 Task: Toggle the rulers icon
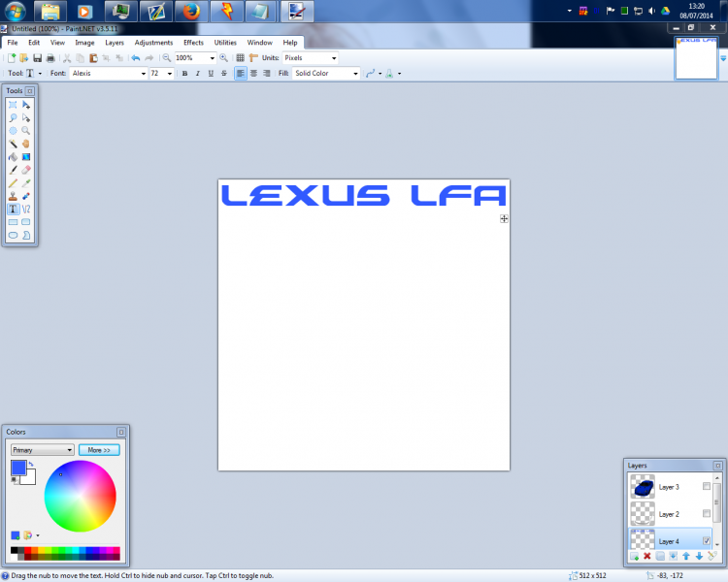coord(253,58)
